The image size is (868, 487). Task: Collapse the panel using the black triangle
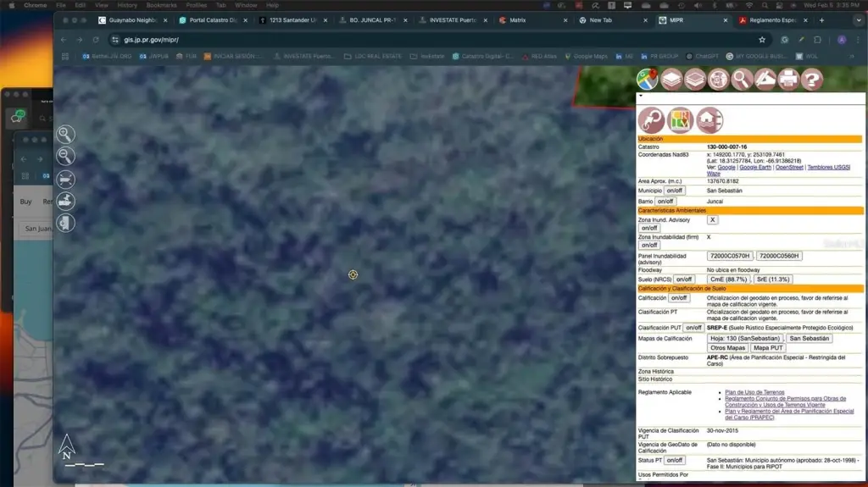[641, 97]
